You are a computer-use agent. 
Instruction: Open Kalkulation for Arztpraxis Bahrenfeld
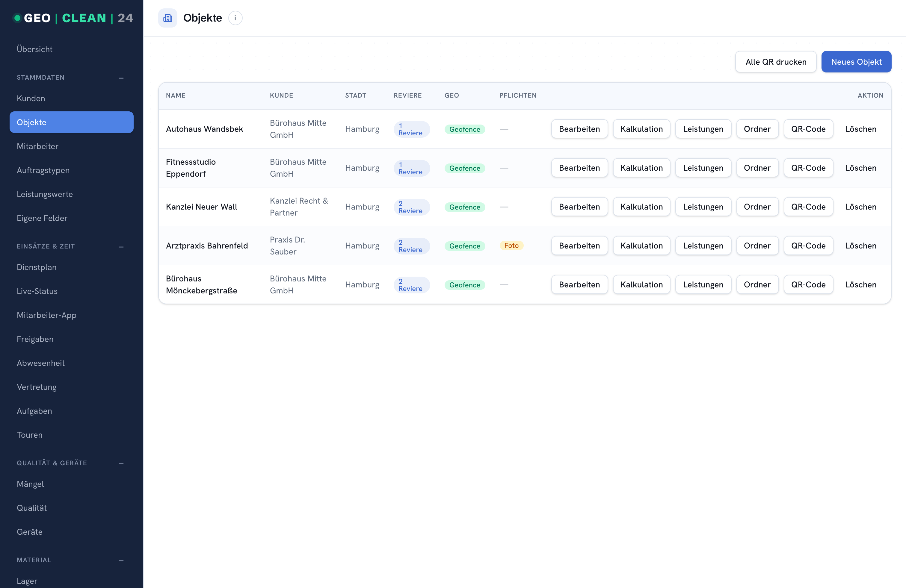coord(641,246)
